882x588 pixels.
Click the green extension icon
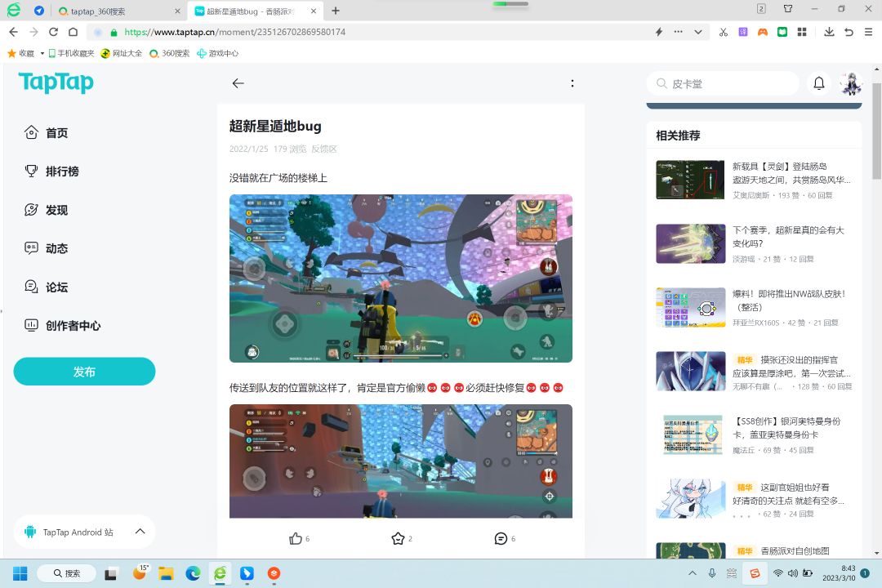click(x=782, y=32)
